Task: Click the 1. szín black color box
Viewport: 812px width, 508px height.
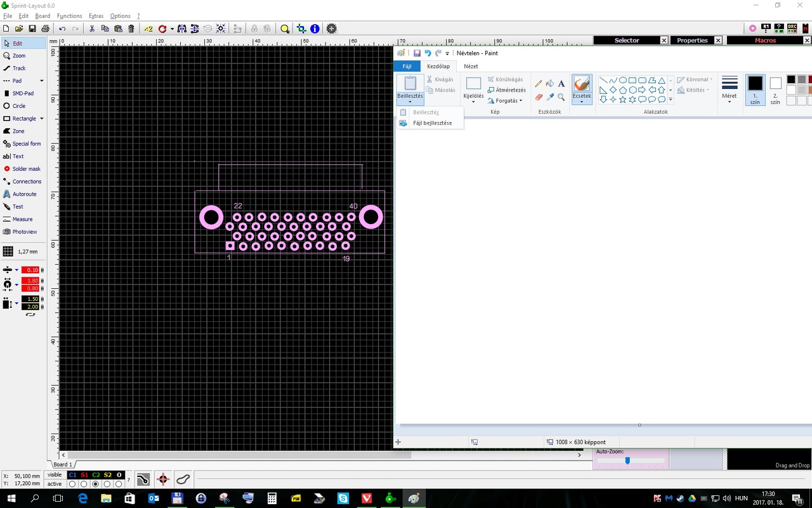Action: click(x=755, y=90)
